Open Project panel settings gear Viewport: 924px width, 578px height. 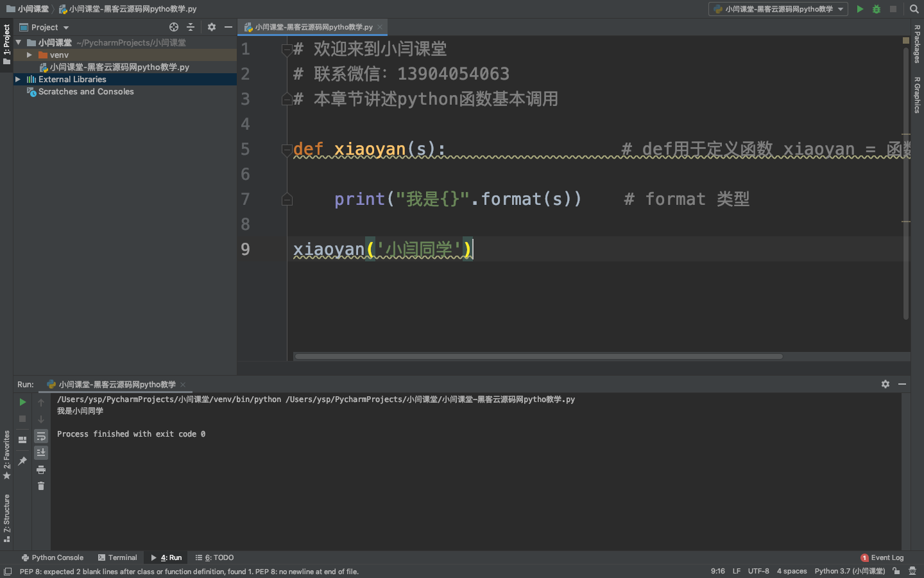click(x=212, y=27)
